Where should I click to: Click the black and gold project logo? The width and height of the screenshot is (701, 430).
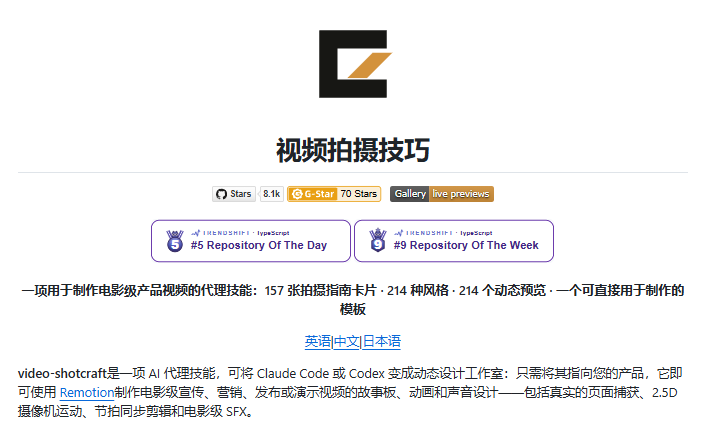[355, 64]
